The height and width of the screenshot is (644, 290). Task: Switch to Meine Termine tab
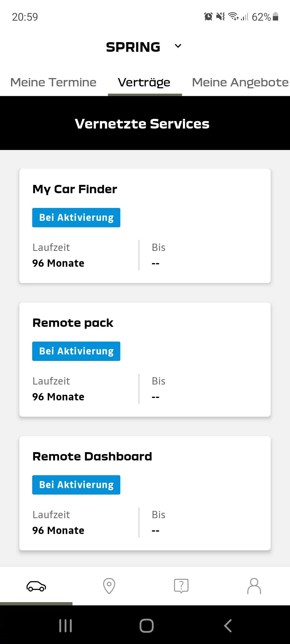[x=53, y=82]
